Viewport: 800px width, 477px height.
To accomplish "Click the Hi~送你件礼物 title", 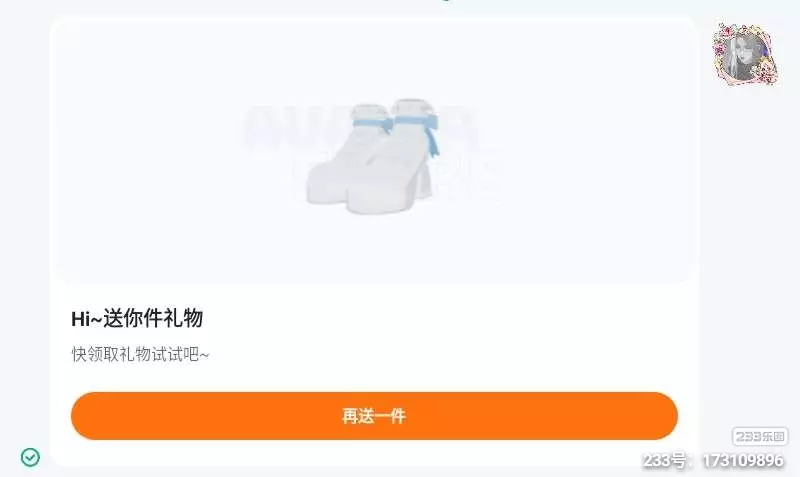I will pyautogui.click(x=137, y=318).
